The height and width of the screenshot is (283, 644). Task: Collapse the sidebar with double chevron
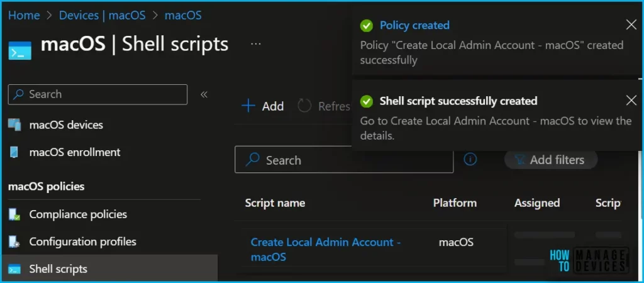[204, 94]
